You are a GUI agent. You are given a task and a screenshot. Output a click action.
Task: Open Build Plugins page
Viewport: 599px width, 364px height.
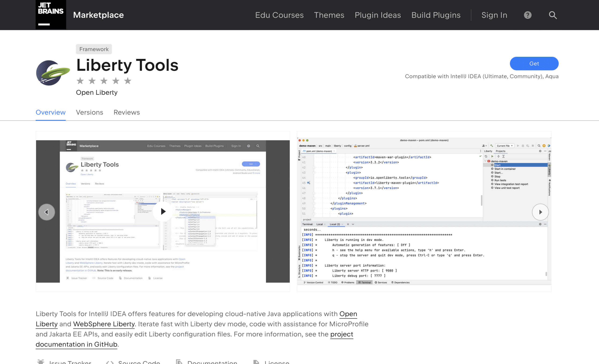click(x=436, y=15)
